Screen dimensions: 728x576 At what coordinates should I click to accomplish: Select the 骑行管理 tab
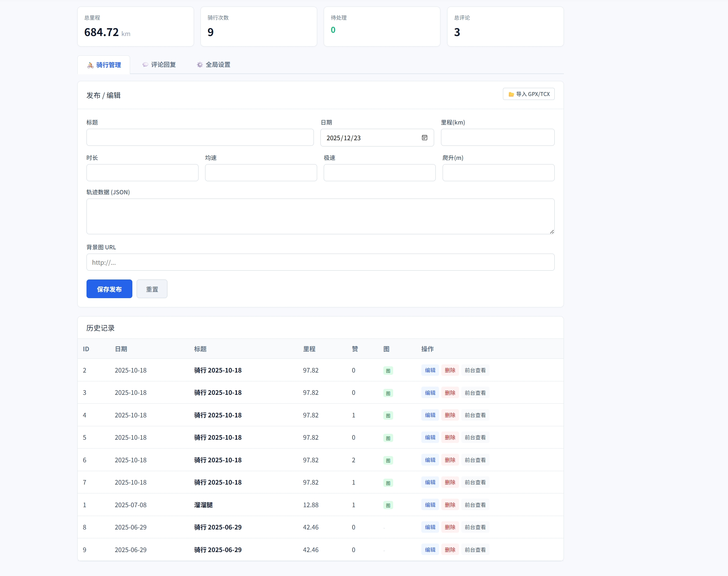click(x=104, y=65)
